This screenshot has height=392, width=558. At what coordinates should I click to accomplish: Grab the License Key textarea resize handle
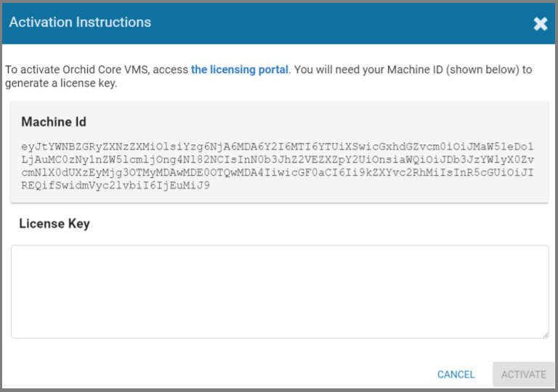pos(545,335)
